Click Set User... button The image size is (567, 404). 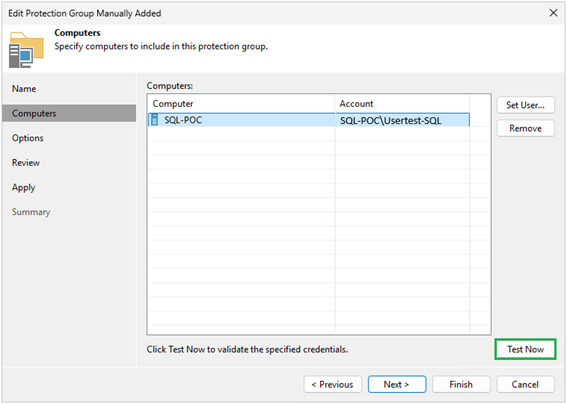point(525,105)
